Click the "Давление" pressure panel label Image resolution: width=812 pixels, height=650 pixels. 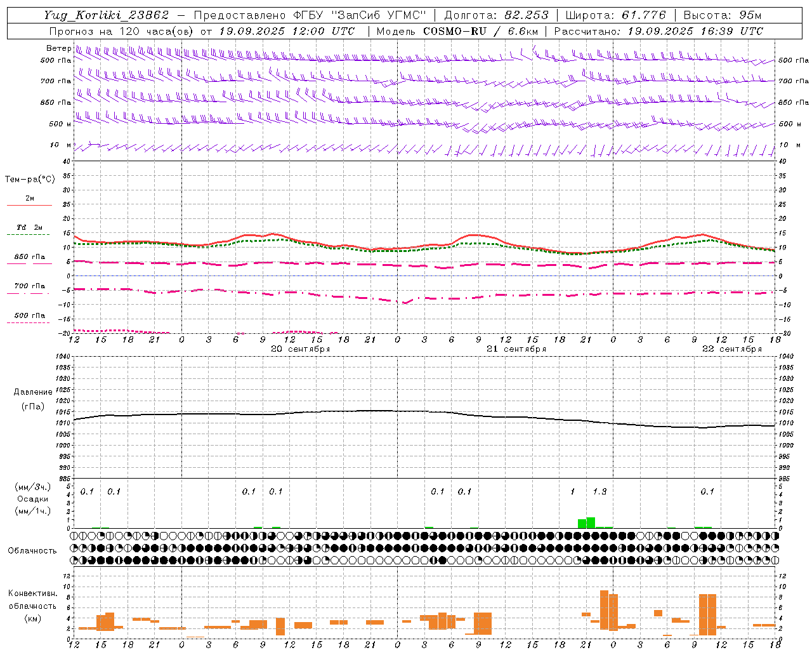tap(33, 392)
